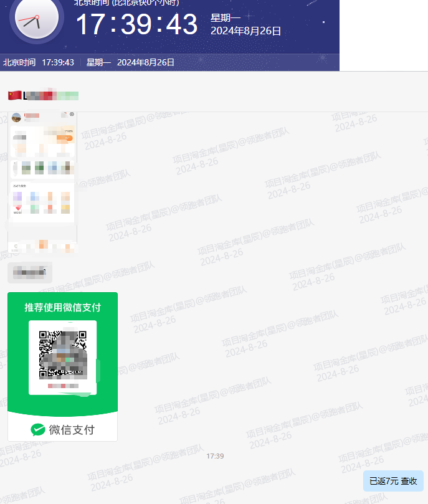Image resolution: width=428 pixels, height=504 pixels.
Task: Click the orange button in shared screenshot
Action: (65, 138)
